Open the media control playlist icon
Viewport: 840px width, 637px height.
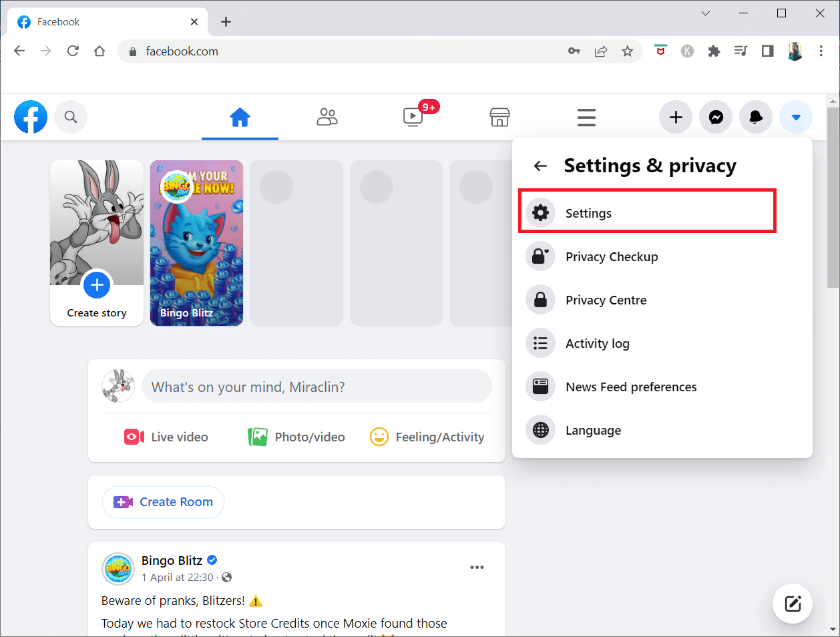coord(741,51)
